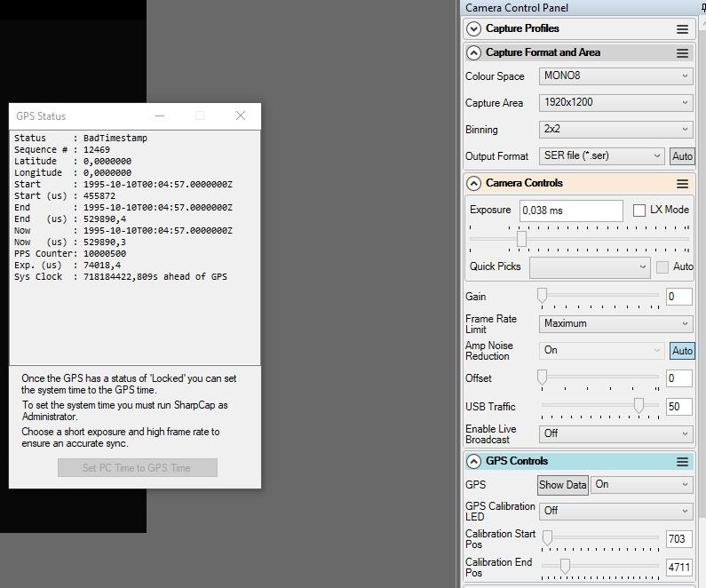Image resolution: width=706 pixels, height=588 pixels.
Task: Open Capture Profiles hamburger menu
Action: pyautogui.click(x=682, y=29)
